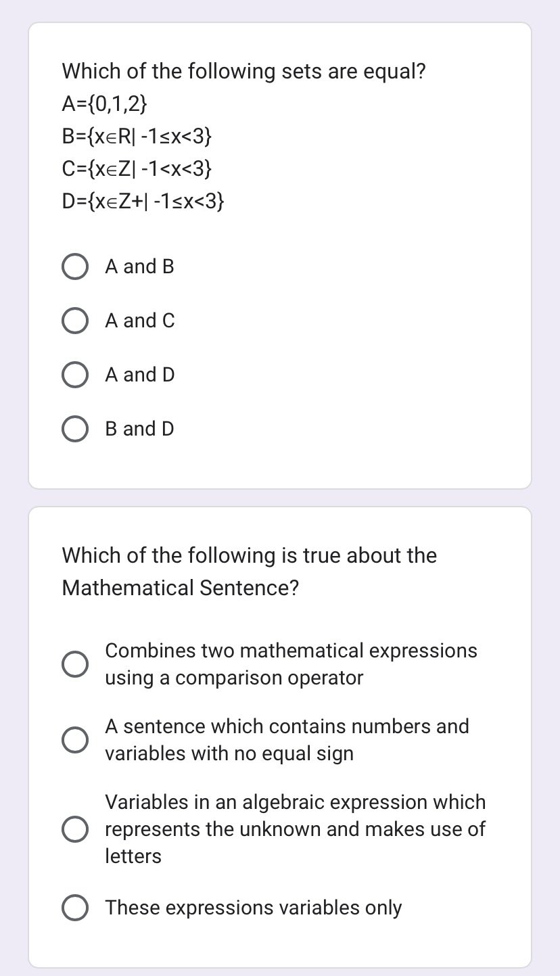Screen dimensions: 560x976
Task: Choose "A sentence which contains numbers and variables"
Action: click(75, 739)
